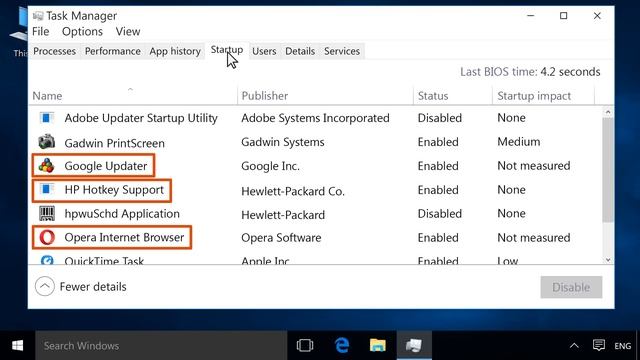Open the File menu
This screenshot has width=640, height=360.
(x=41, y=31)
